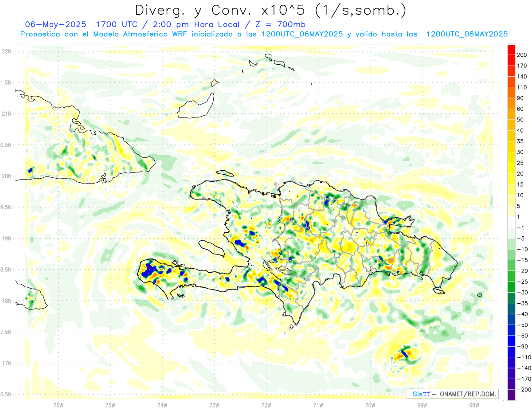Click the '74W' longitude label
The image size is (532, 411).
pyautogui.click(x=162, y=405)
